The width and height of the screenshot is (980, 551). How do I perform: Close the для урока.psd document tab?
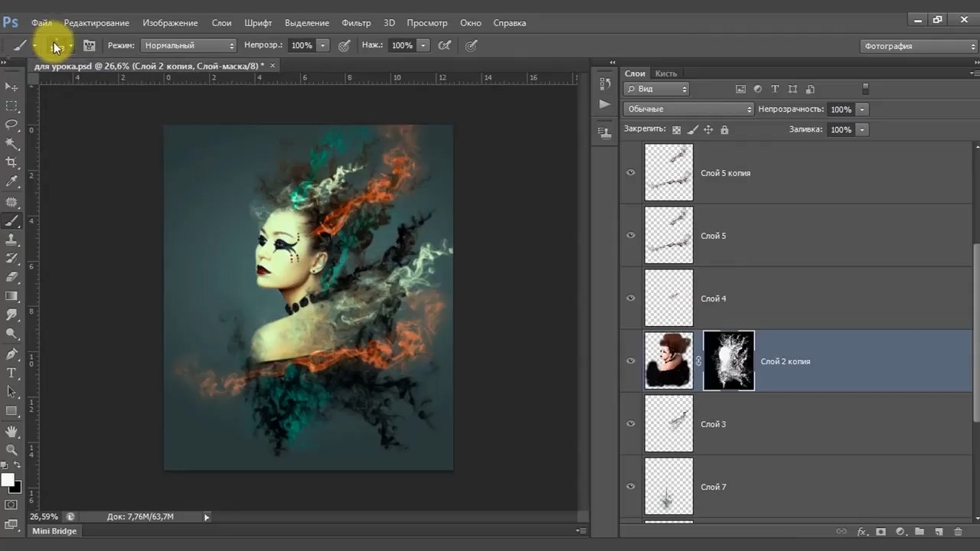(x=273, y=66)
